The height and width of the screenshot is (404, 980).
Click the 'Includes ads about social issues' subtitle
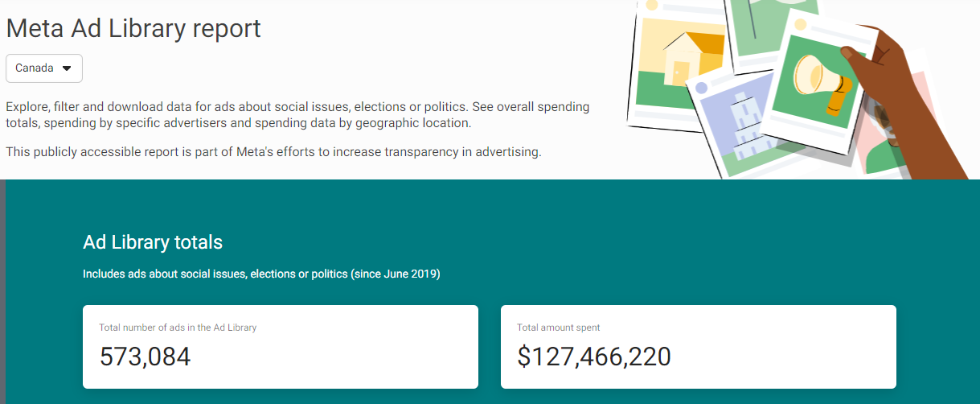click(x=261, y=274)
